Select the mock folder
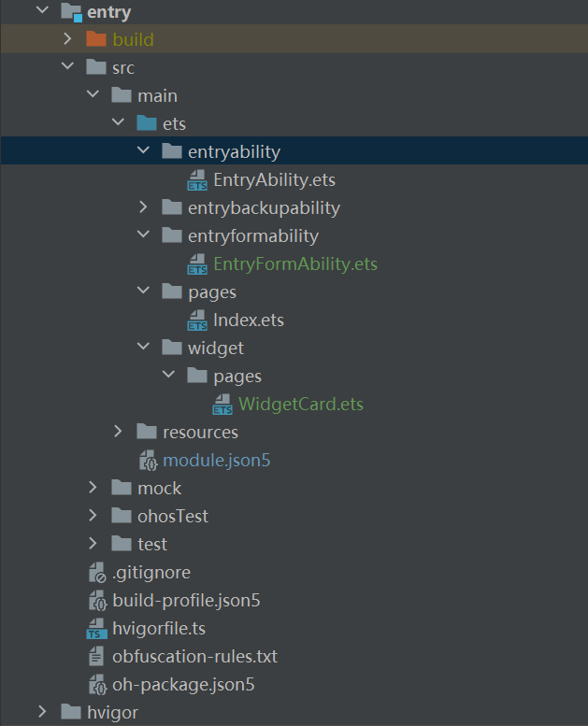The image size is (588, 726). [159, 489]
